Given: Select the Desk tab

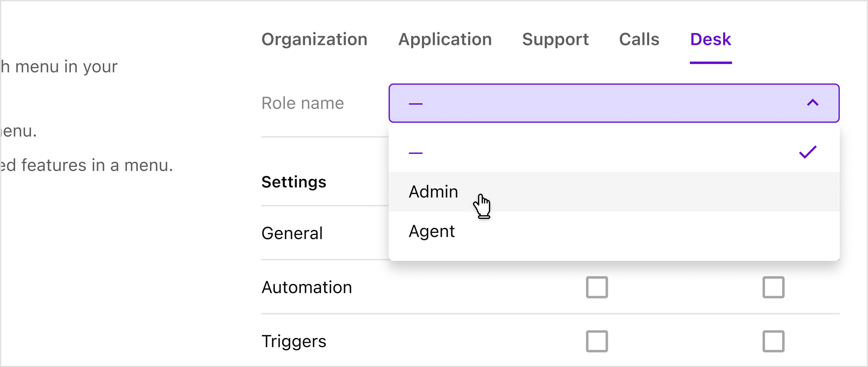Looking at the screenshot, I should point(710,40).
